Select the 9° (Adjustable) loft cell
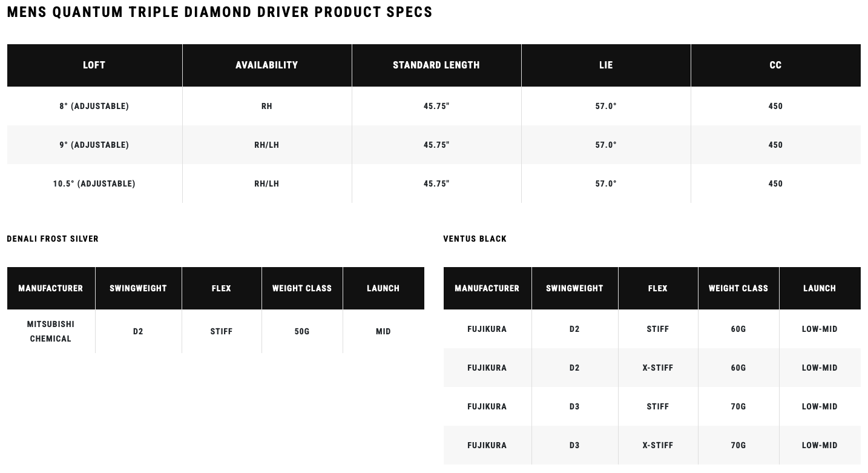The width and height of the screenshot is (868, 473). [94, 145]
